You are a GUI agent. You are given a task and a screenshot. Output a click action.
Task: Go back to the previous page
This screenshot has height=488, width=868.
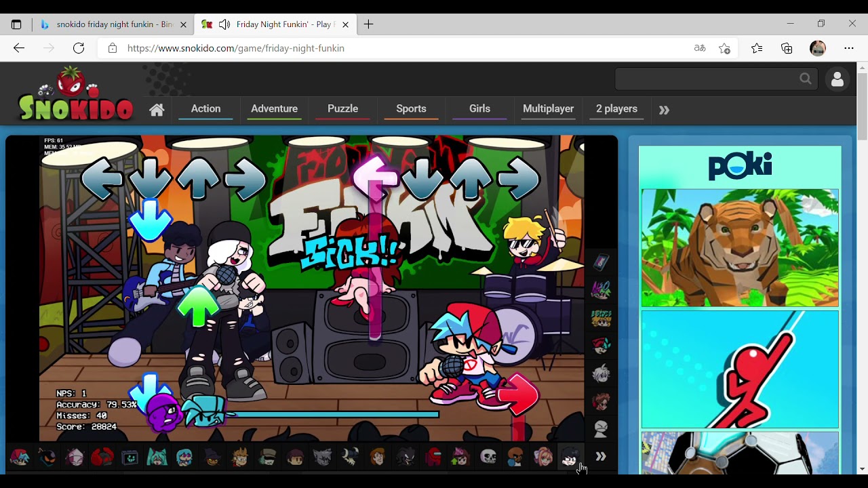tap(19, 48)
